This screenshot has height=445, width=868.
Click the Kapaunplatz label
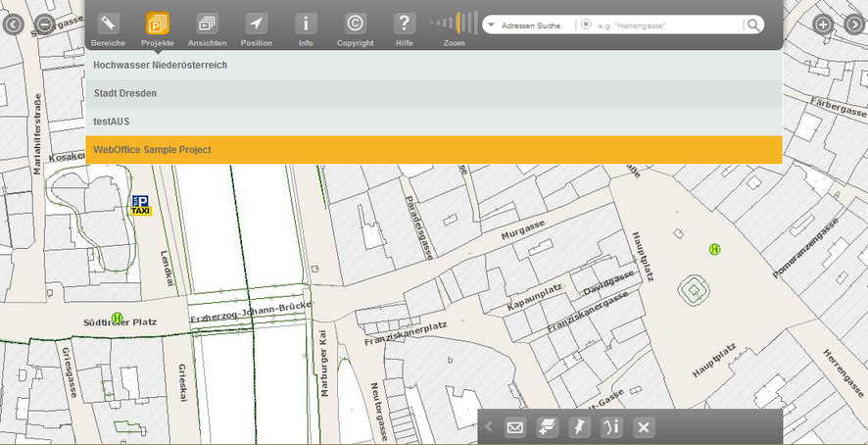pyautogui.click(x=534, y=297)
